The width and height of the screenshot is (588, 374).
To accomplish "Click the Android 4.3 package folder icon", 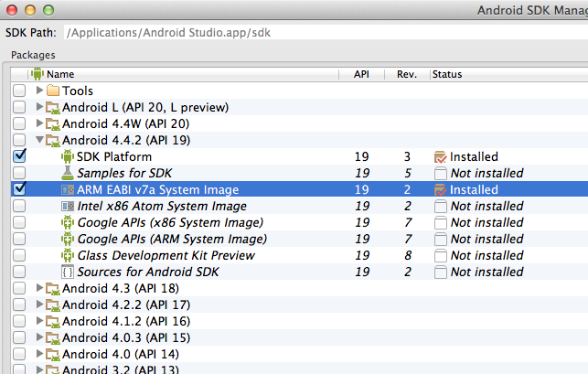I will tap(53, 289).
